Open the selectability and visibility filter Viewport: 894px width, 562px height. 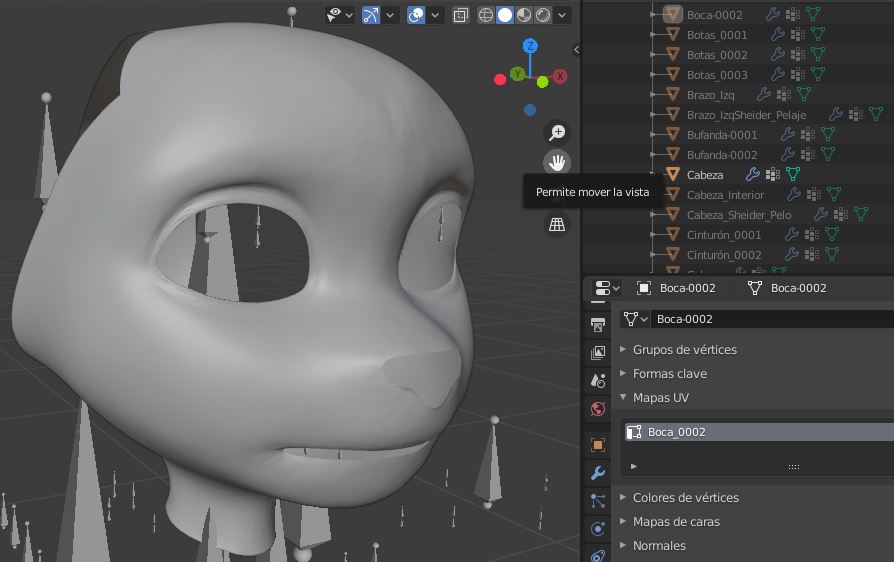(340, 15)
